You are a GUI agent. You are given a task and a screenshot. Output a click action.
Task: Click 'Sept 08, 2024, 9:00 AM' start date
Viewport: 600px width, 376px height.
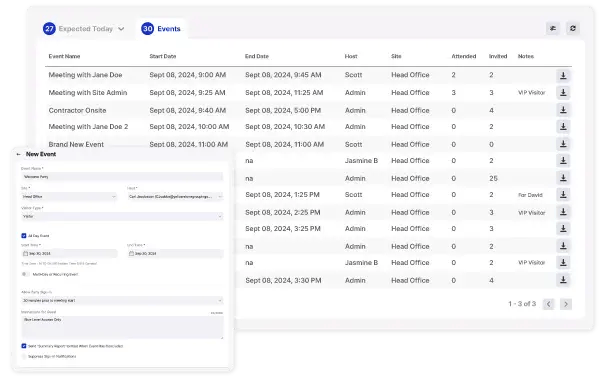[x=188, y=75]
